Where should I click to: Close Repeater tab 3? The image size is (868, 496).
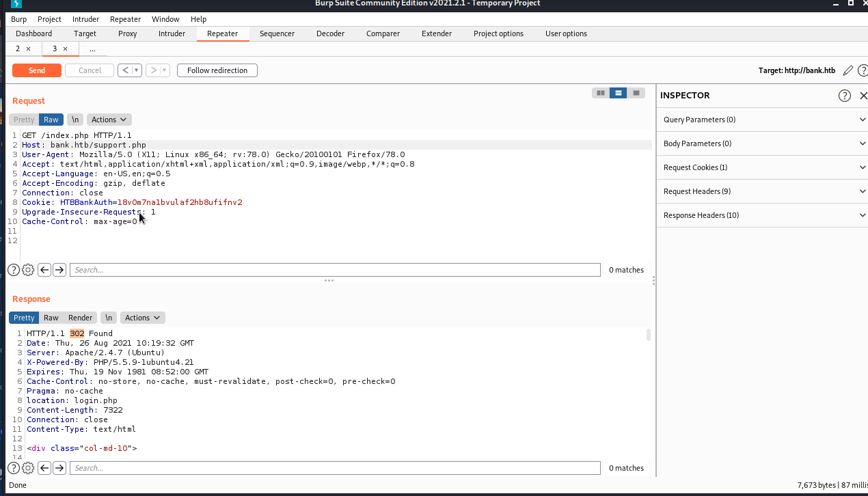pyautogui.click(x=65, y=49)
